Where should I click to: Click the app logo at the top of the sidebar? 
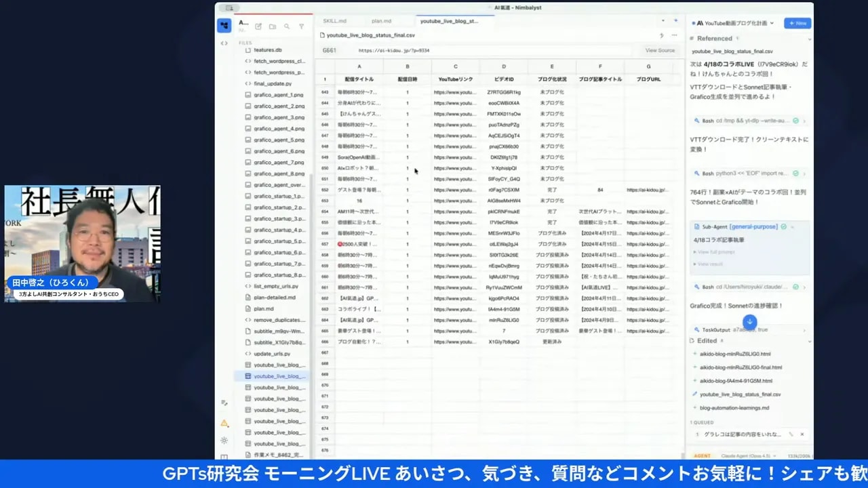click(x=224, y=25)
